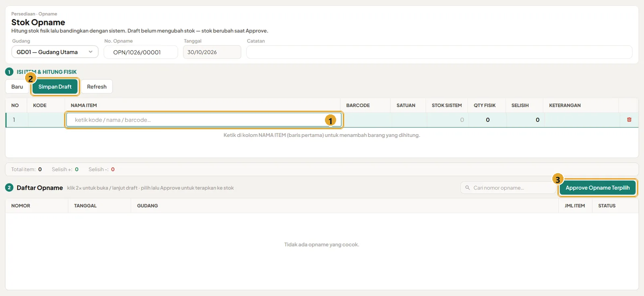Select the Tanggal date field
This screenshot has height=296, width=644.
click(212, 52)
